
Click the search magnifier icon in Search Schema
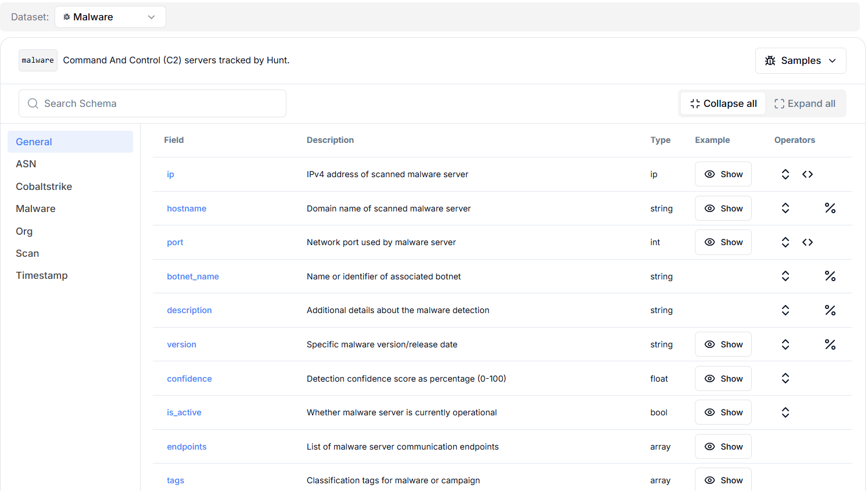pyautogui.click(x=33, y=103)
